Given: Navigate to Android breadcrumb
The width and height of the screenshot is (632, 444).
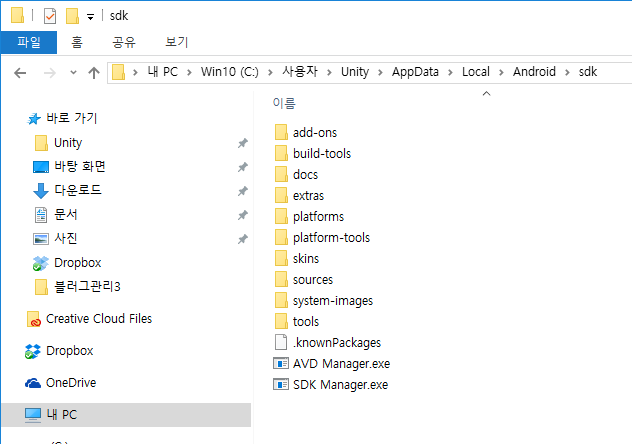Looking at the screenshot, I should tap(534, 72).
